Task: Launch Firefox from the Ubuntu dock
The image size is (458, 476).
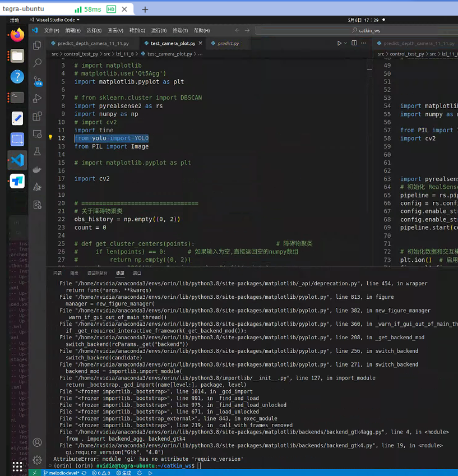Action: coord(17,35)
